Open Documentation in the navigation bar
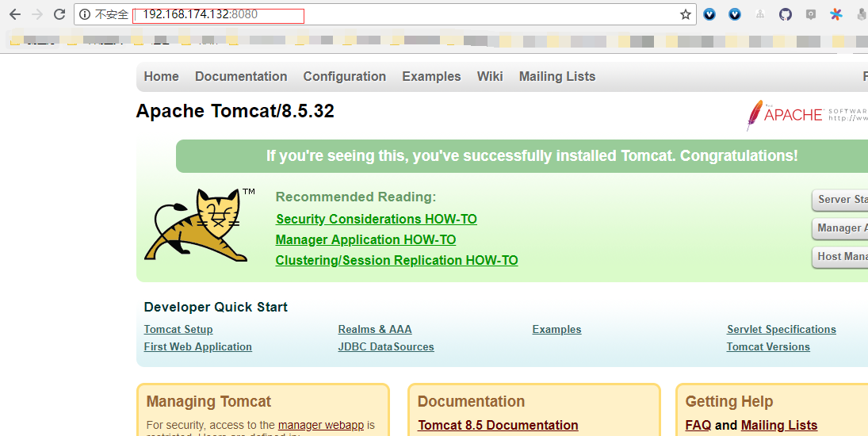 (x=241, y=76)
